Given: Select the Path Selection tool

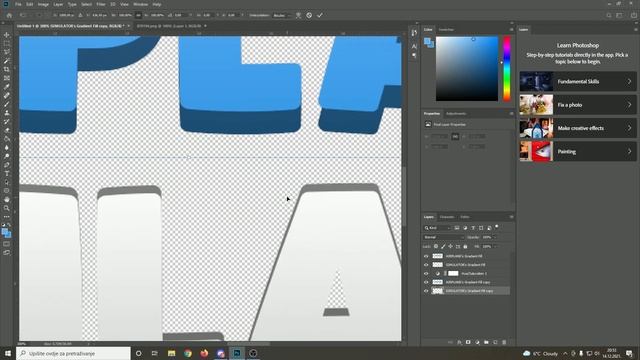Looking at the screenshot, I should (7, 182).
